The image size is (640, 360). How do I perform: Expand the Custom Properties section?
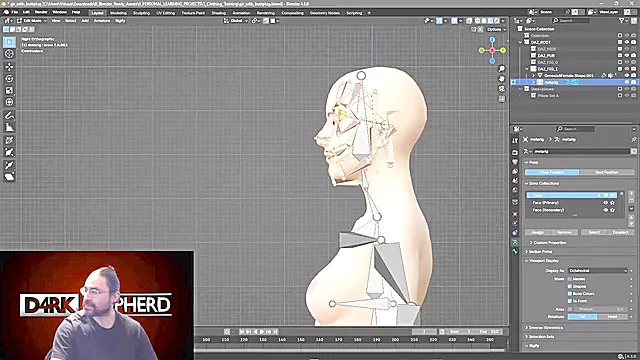click(x=549, y=242)
